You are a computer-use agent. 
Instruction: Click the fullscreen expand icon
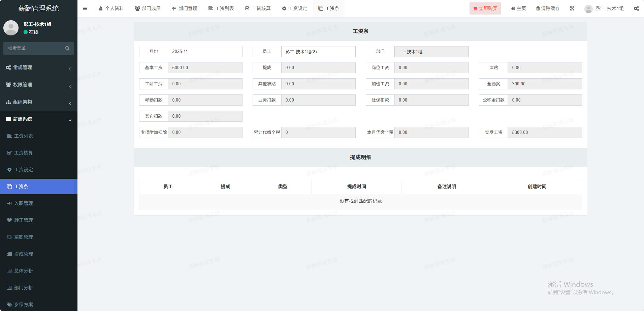click(572, 8)
